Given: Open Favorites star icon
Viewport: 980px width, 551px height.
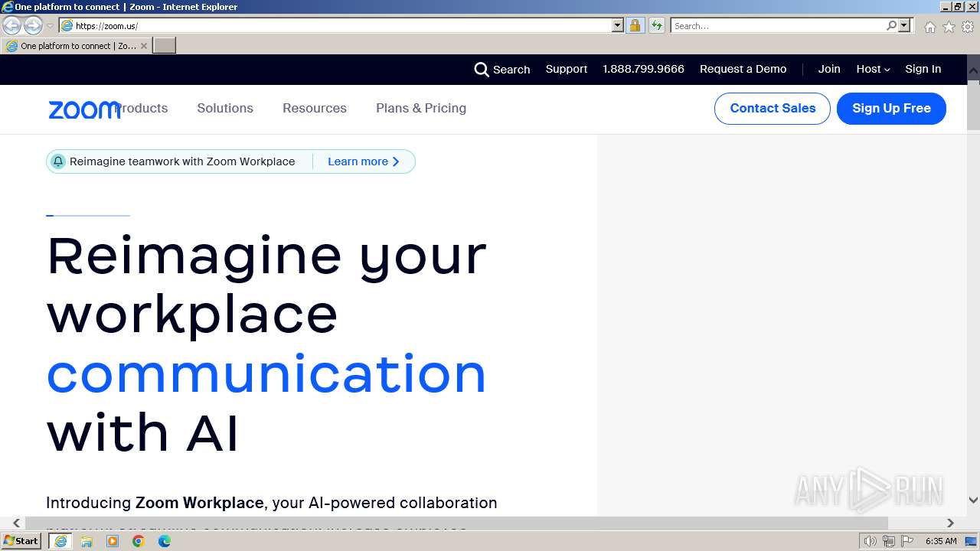Looking at the screenshot, I should point(949,27).
